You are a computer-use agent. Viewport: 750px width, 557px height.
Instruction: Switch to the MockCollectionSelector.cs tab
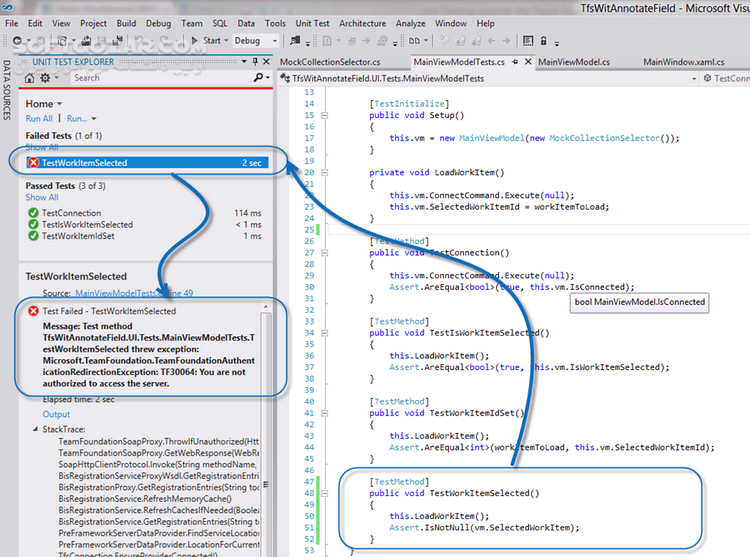coord(330,62)
